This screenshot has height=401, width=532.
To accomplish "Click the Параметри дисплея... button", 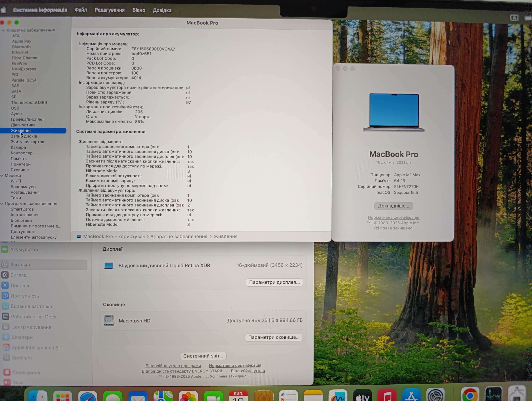I will pos(274,282).
